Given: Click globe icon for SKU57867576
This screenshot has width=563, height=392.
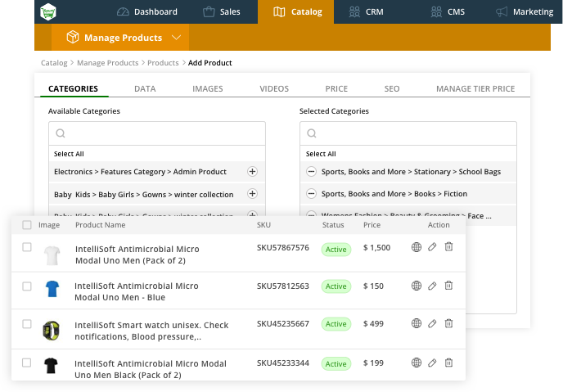Looking at the screenshot, I should point(417,247).
